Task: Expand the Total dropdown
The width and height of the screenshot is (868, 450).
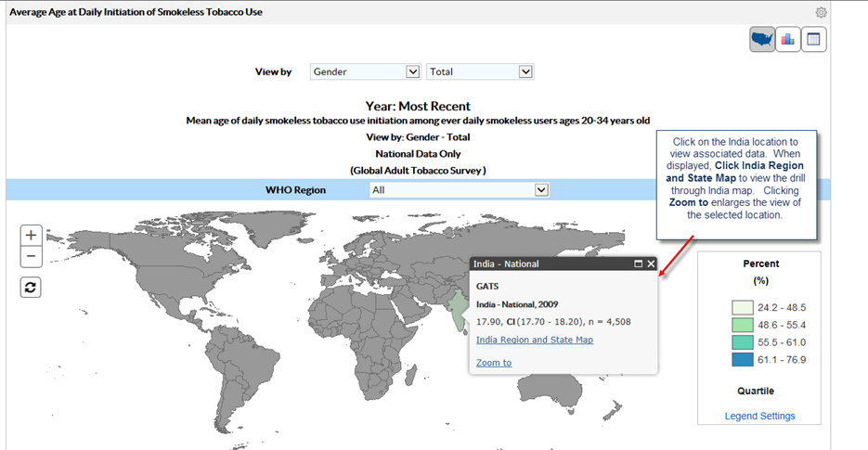Action: (480, 71)
